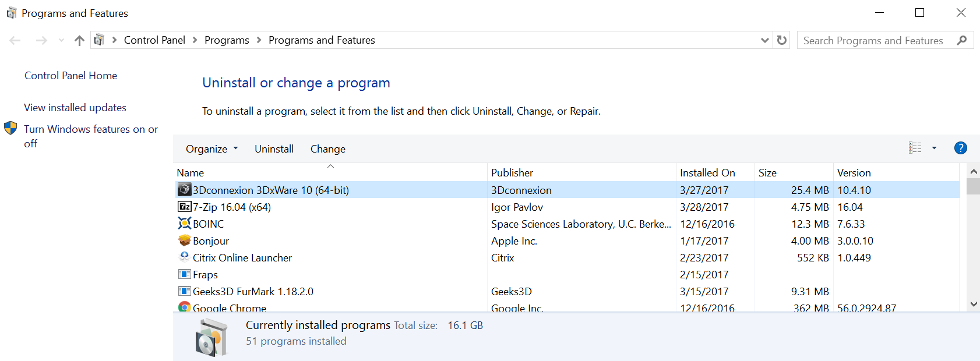Click the 3Dconnexion 3DxWare program icon

coord(184,190)
